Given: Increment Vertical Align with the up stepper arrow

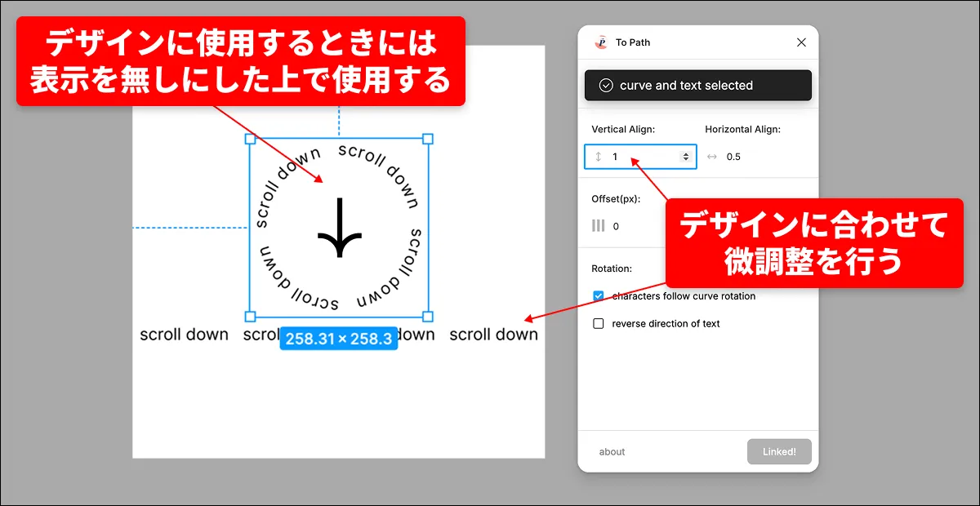Looking at the screenshot, I should 685,153.
